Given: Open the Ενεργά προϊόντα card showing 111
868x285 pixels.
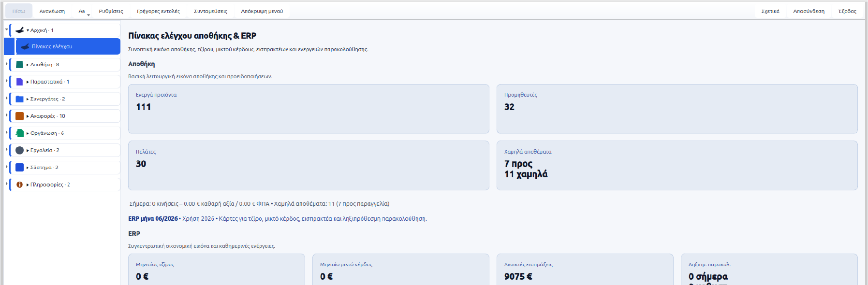Looking at the screenshot, I should 309,109.
